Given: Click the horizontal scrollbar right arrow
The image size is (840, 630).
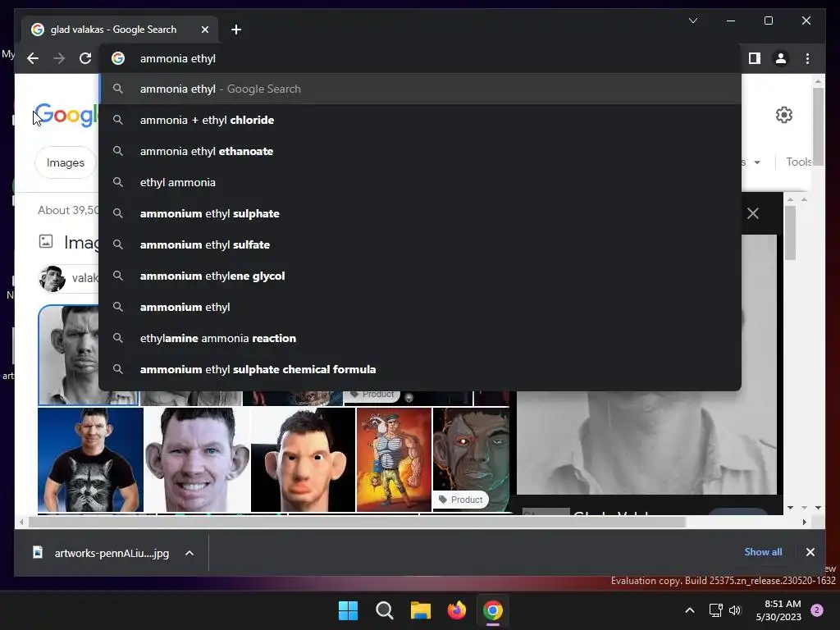Looking at the screenshot, I should (804, 522).
